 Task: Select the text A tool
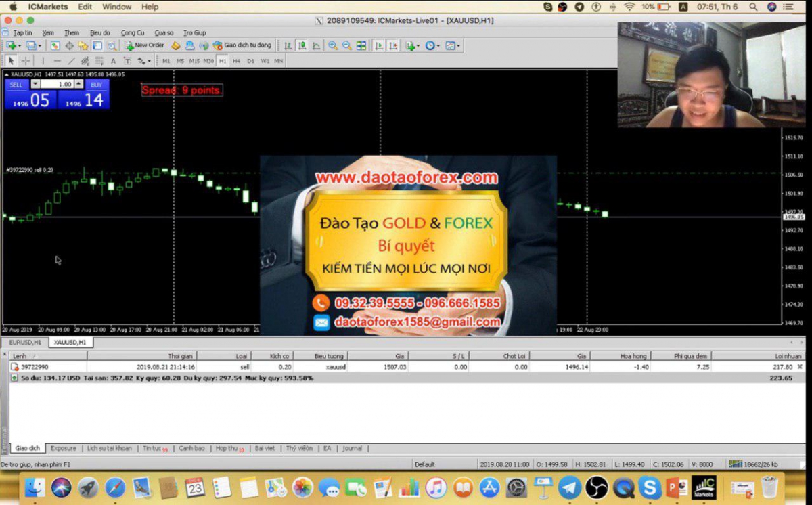click(113, 61)
